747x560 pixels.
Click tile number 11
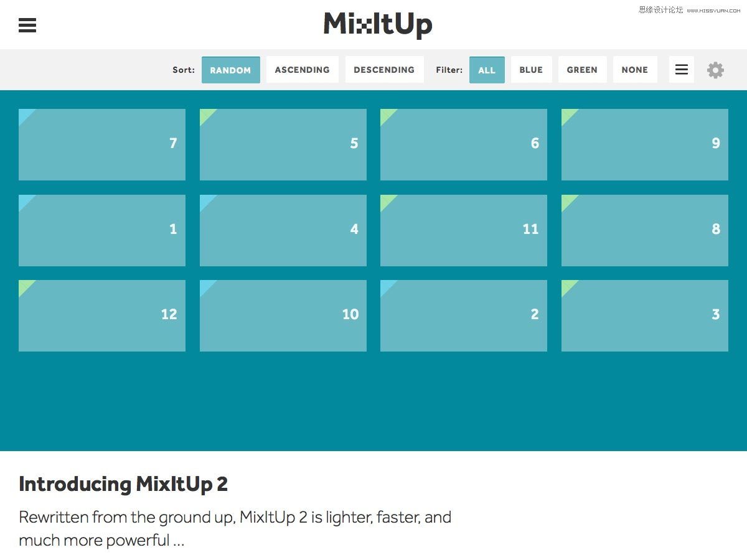[x=464, y=230]
